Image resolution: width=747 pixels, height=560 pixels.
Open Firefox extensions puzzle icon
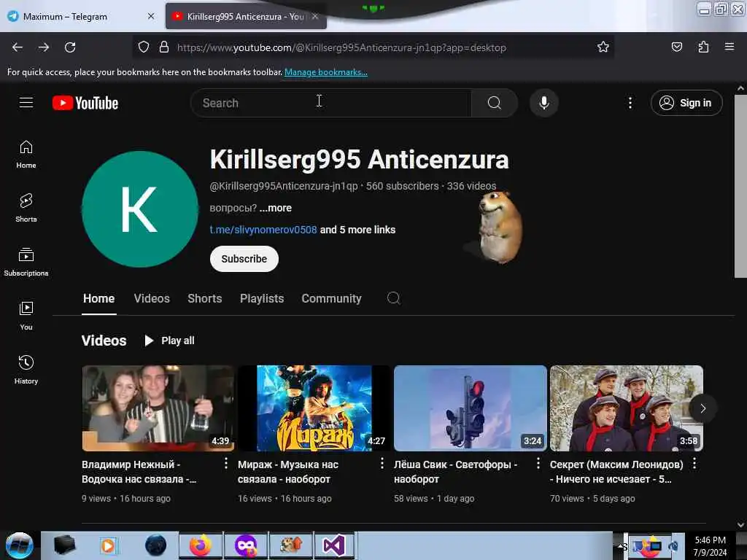pos(703,47)
